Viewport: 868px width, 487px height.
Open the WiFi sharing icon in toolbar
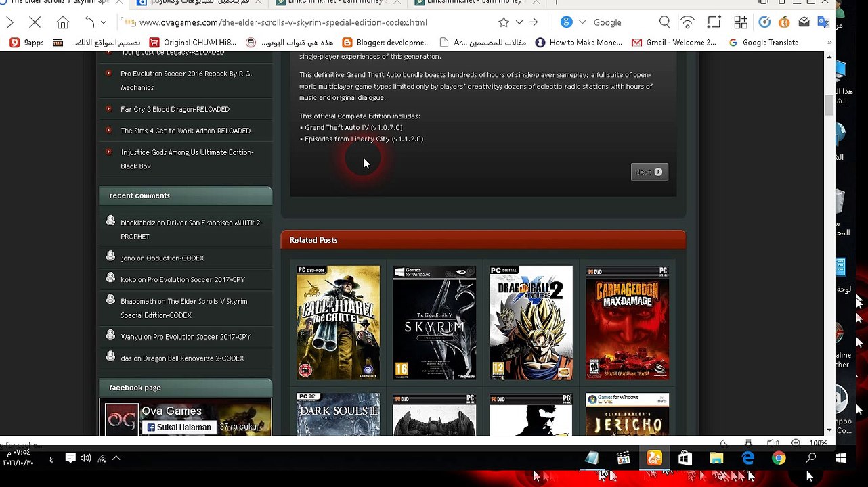pos(687,22)
